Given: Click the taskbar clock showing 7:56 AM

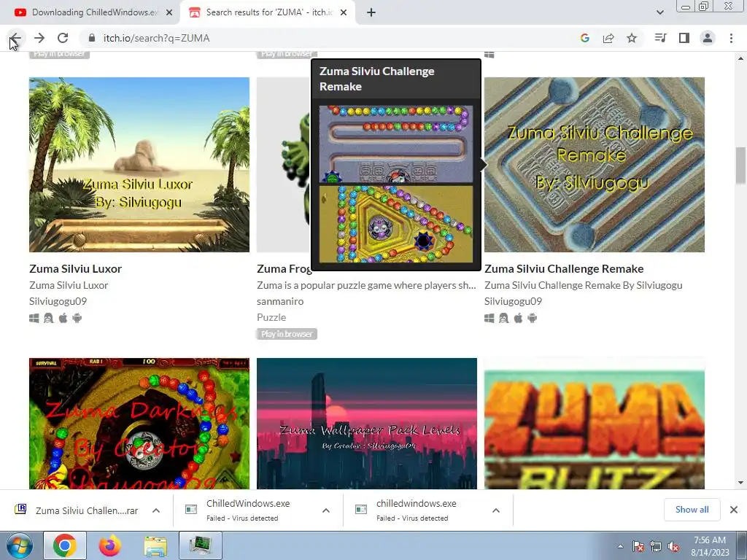Looking at the screenshot, I should pyautogui.click(x=710, y=545).
